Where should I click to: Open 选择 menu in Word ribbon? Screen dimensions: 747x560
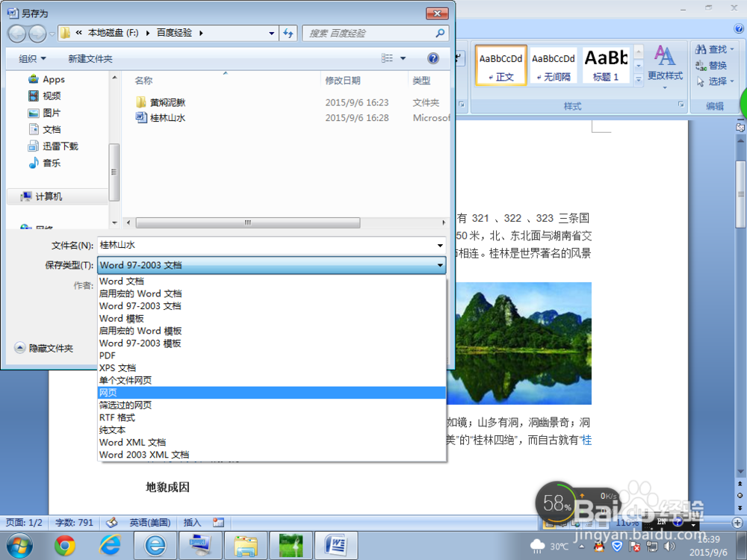(x=715, y=81)
